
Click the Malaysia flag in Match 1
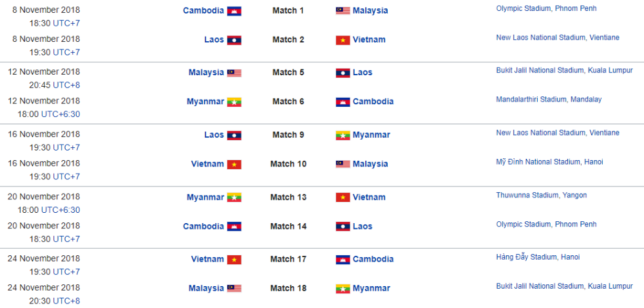[343, 11]
